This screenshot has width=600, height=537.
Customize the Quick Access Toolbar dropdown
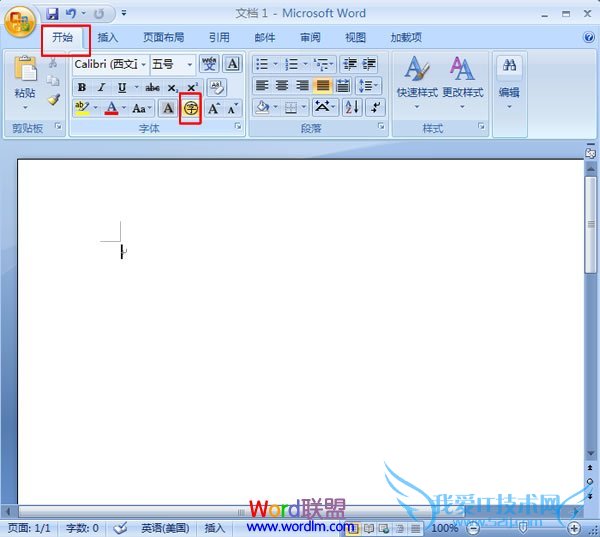(x=124, y=13)
